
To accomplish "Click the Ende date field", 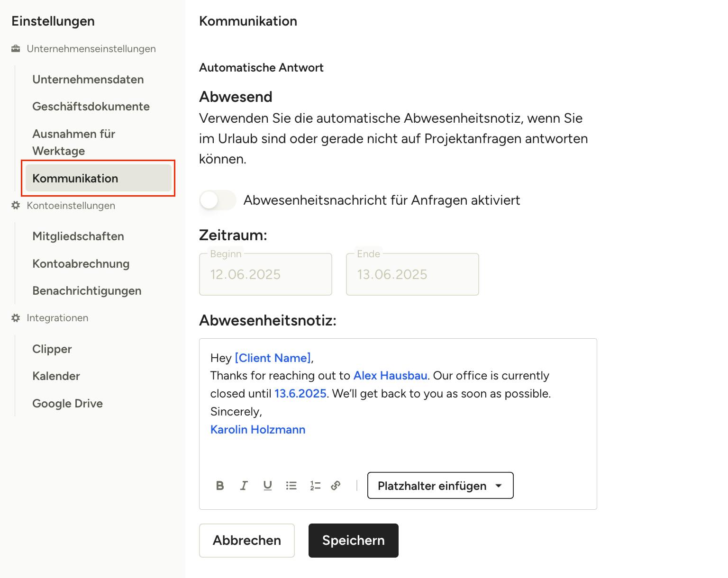I will click(x=412, y=274).
